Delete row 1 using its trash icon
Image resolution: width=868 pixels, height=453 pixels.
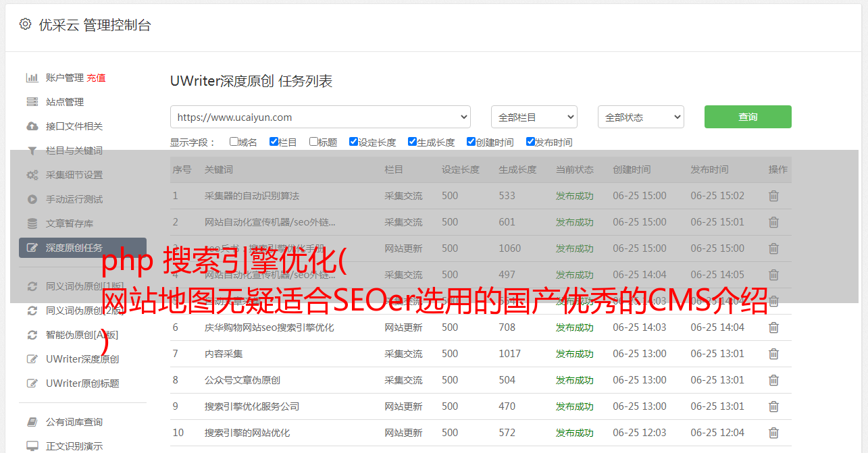coord(773,196)
